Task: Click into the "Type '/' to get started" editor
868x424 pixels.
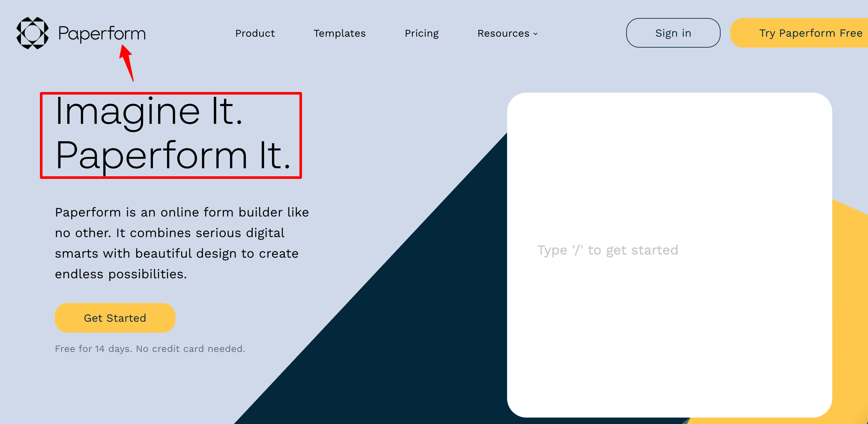Action: (669, 255)
